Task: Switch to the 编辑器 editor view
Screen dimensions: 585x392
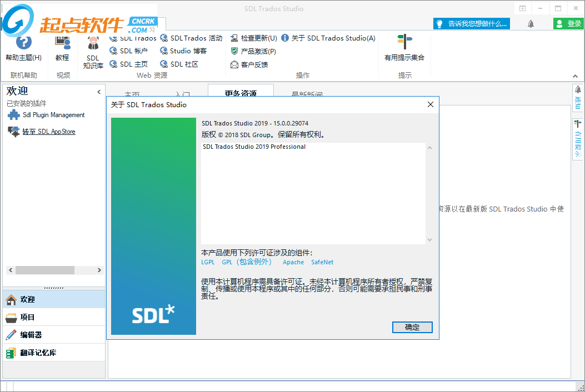Action: (54, 335)
